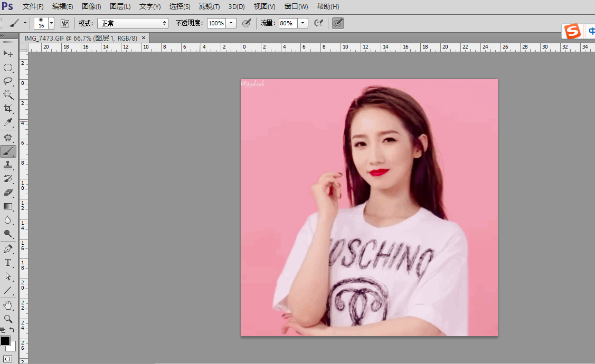Open the blend mode 正常 dropdown
Viewport: 595px width, 364px height.
(133, 23)
